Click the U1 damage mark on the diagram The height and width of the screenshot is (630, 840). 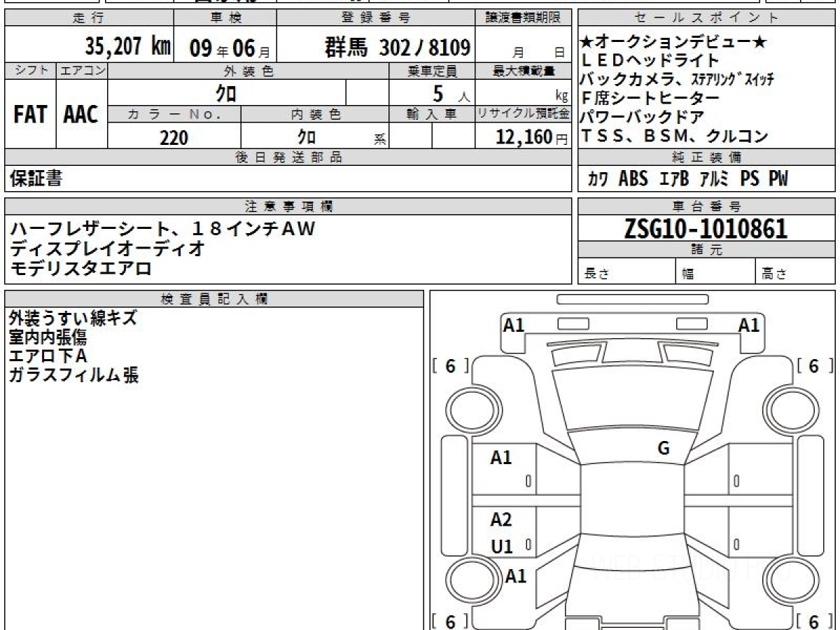pos(502,547)
